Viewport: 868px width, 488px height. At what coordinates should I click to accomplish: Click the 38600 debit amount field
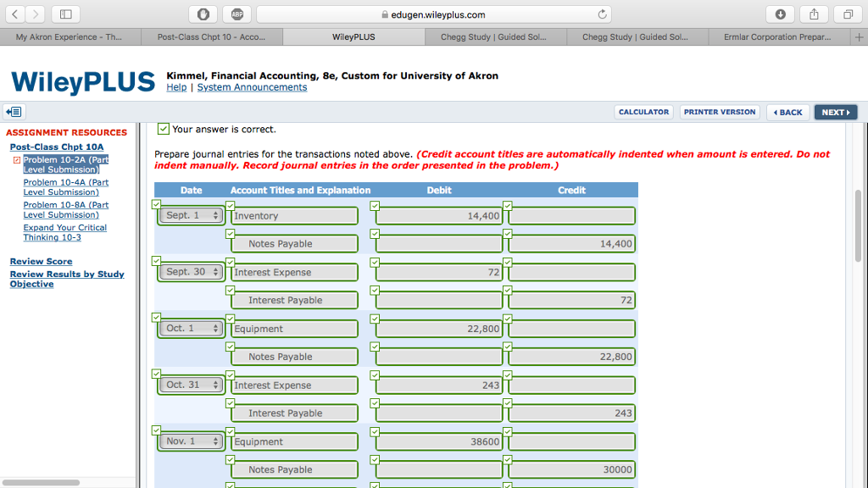point(439,441)
